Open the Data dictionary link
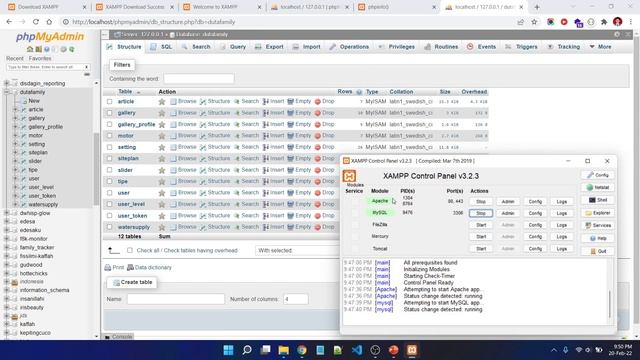Screen dimensions: 640x360 click(x=149, y=267)
